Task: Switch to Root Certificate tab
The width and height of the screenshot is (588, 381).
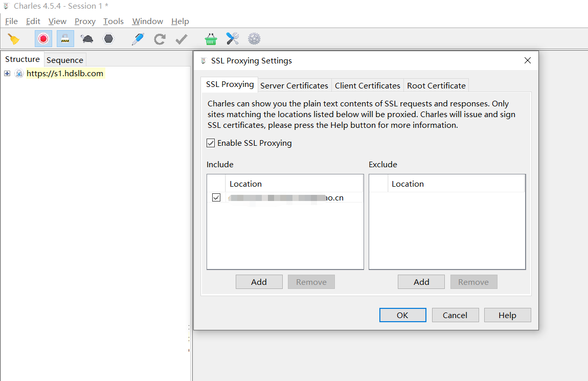Action: tap(437, 85)
